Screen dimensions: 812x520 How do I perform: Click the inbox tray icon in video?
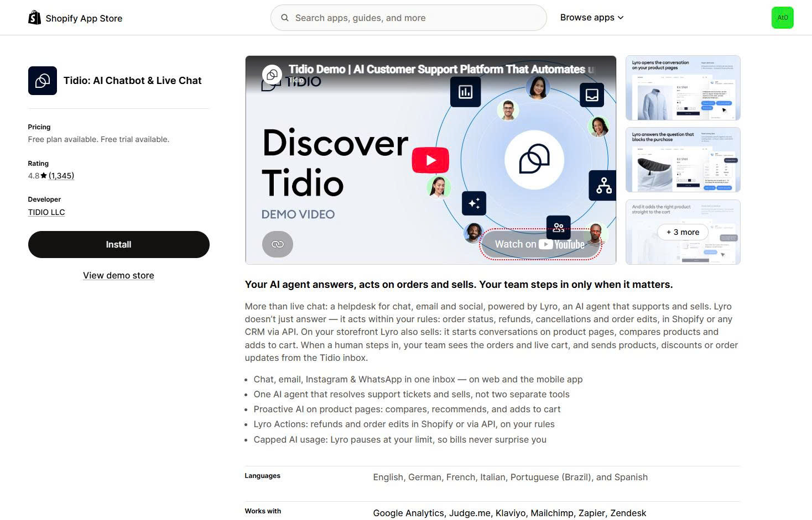click(592, 95)
